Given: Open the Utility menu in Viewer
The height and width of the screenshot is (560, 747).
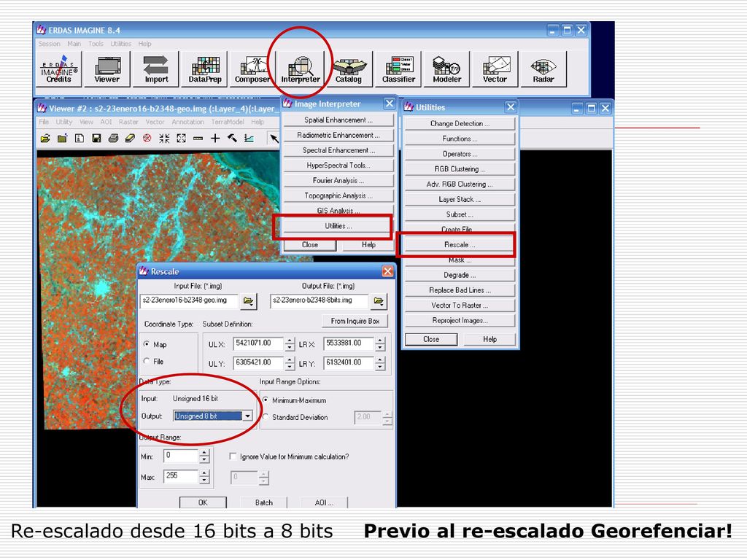Looking at the screenshot, I should pyautogui.click(x=64, y=122).
